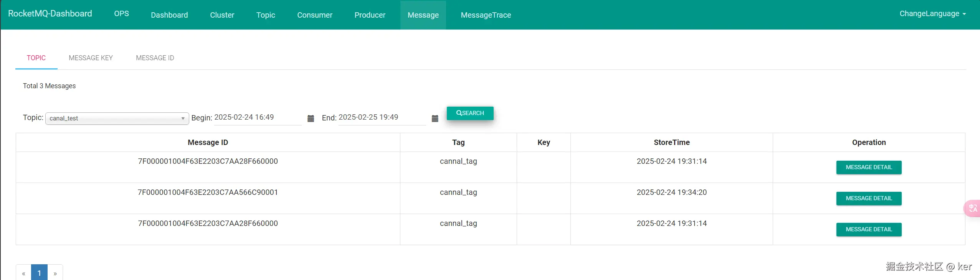Switch to the Message Key tab
This screenshot has width=980, height=280.
pyautogui.click(x=91, y=58)
